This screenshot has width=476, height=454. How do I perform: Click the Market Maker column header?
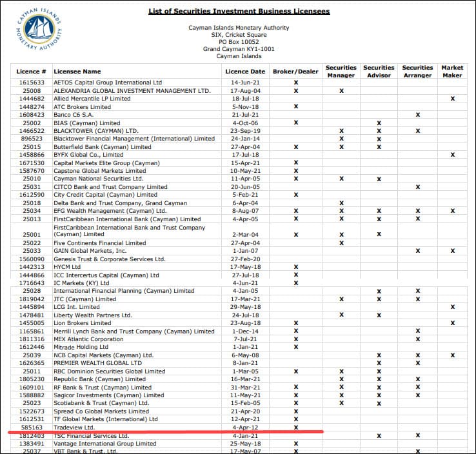point(452,72)
